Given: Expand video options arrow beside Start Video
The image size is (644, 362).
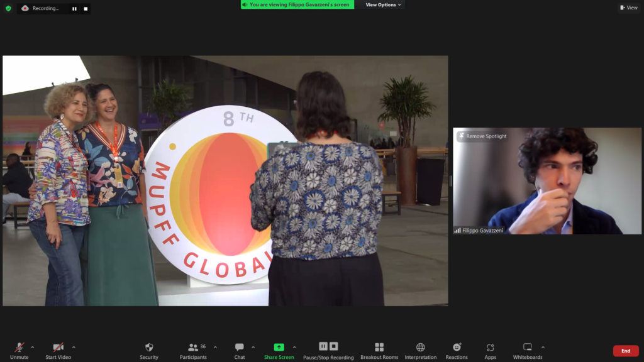Looking at the screenshot, I should (x=74, y=347).
